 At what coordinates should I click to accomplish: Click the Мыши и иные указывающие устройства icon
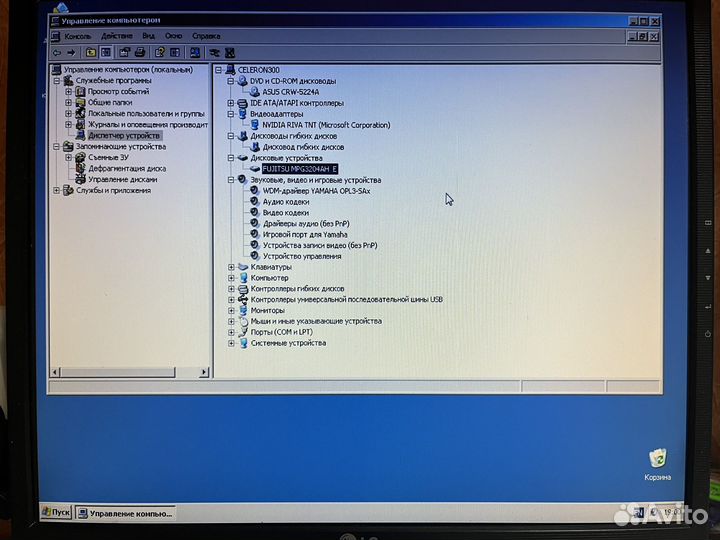243,321
